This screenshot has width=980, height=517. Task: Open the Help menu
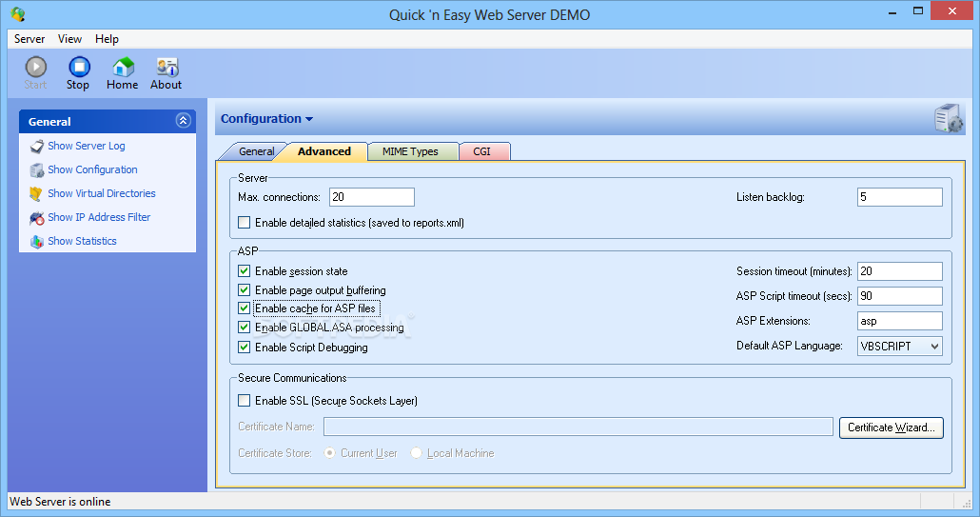(x=107, y=39)
